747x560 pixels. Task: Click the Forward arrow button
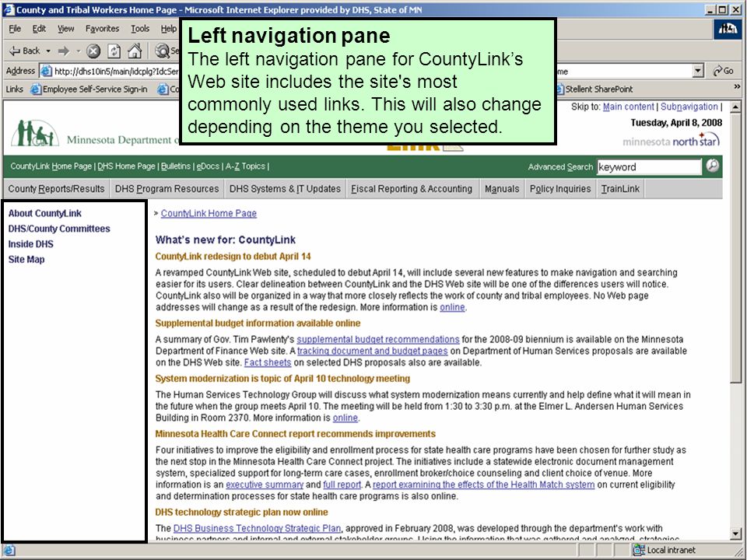tap(63, 51)
